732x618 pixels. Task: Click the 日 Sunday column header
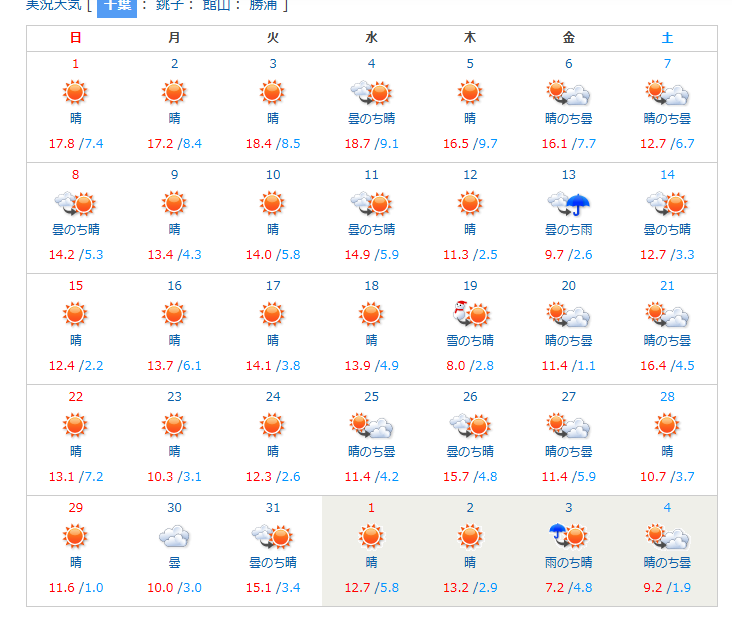click(76, 38)
